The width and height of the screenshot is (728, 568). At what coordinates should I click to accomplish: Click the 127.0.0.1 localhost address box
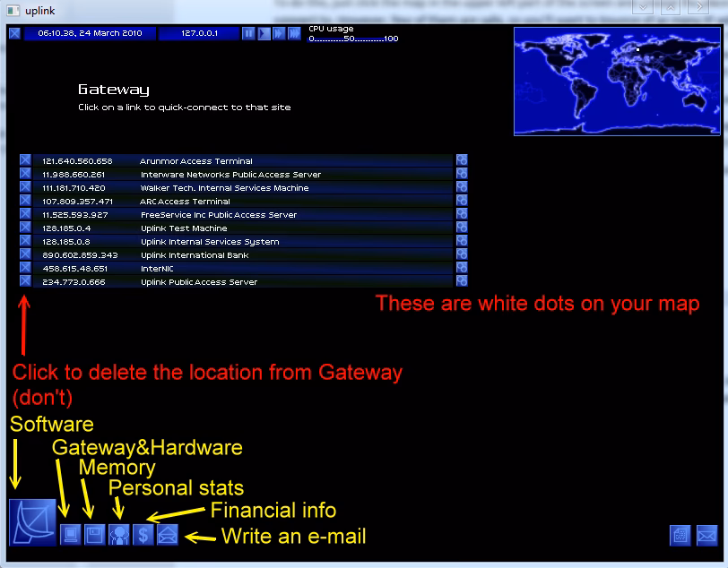(x=199, y=33)
